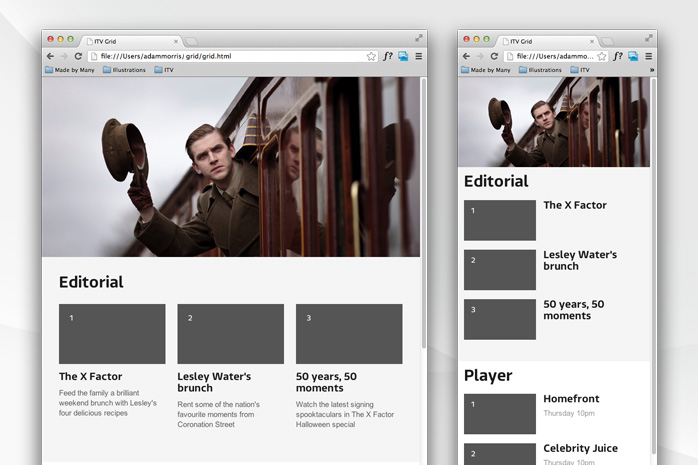Enter fullscreen with the arrows icon in the right window
698x465 pixels.
(649, 38)
